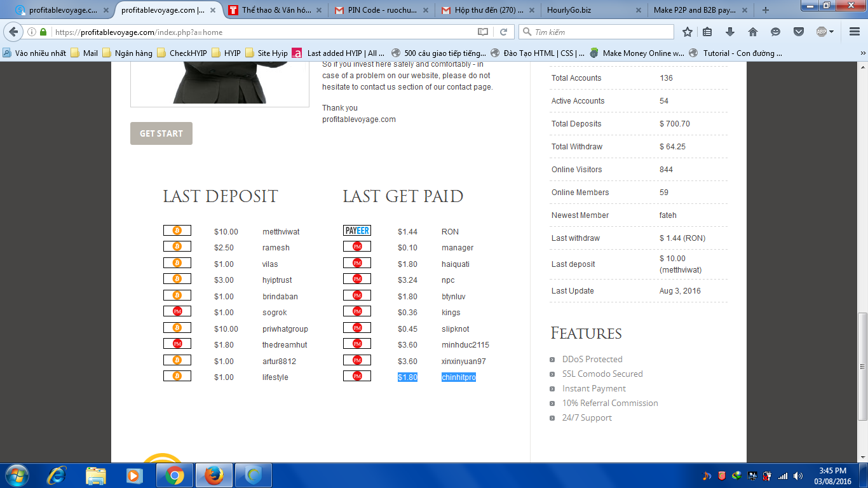Open the Make Money Online bookmark
868x488 pixels.
tap(637, 53)
